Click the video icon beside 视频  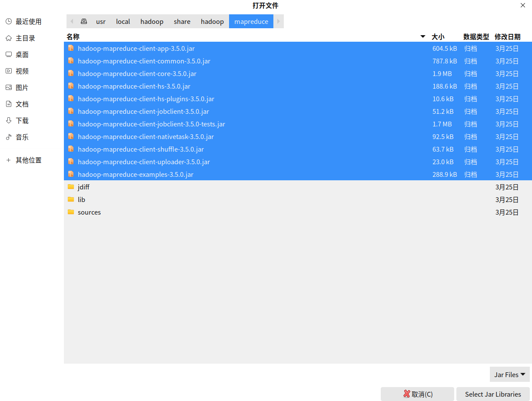tap(9, 71)
